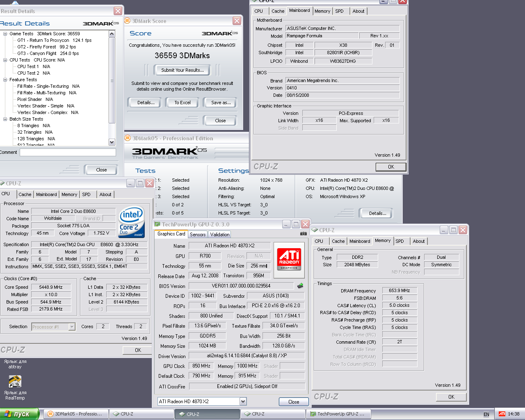Image resolution: width=525 pixels, height=420 pixels.
Task: Click the Core Speed value 5448.9 MHz
Action: (x=51, y=287)
